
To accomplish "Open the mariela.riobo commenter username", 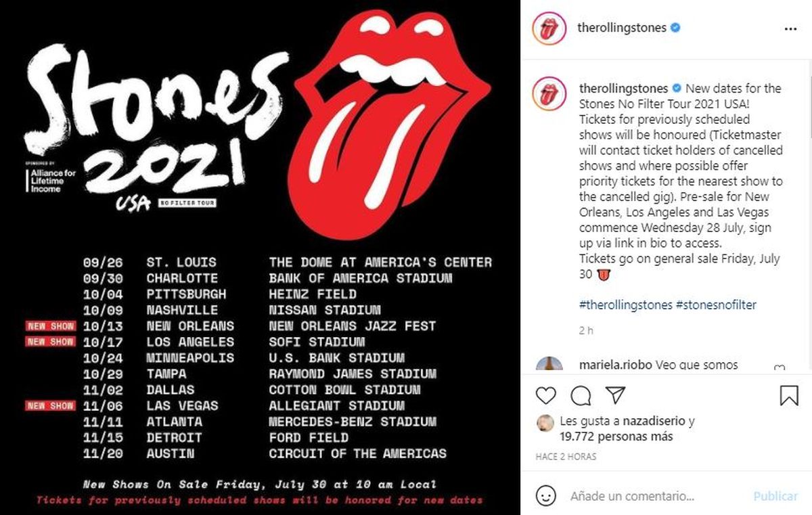I will [616, 365].
